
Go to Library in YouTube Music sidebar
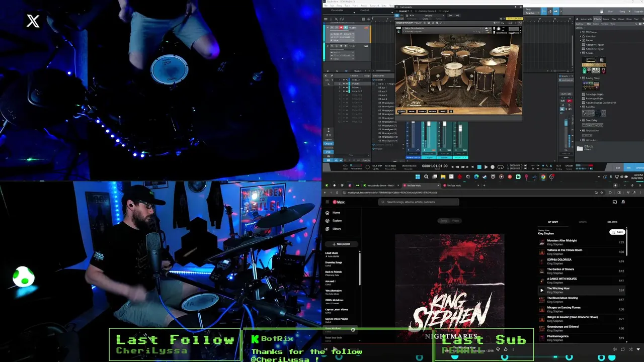click(337, 229)
